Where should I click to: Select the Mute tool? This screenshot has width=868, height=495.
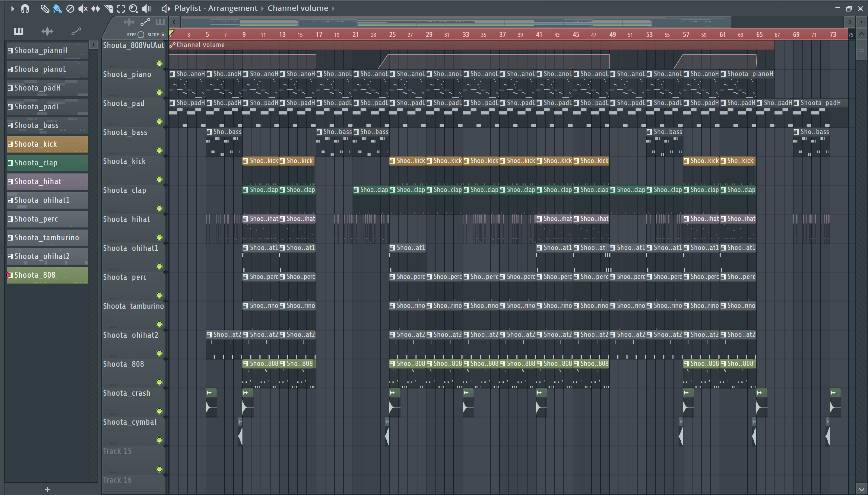pyautogui.click(x=83, y=8)
